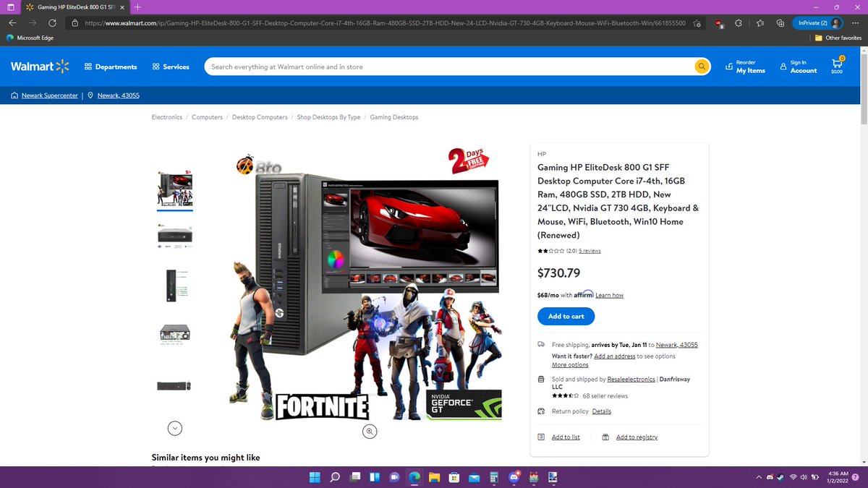Open Discord from taskbar
This screenshot has height=488, width=868.
click(514, 477)
